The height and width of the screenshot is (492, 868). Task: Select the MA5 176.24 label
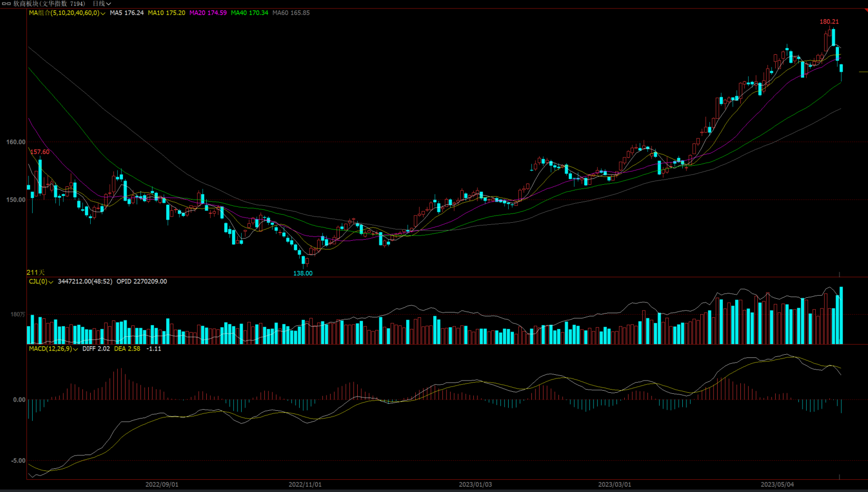(127, 13)
